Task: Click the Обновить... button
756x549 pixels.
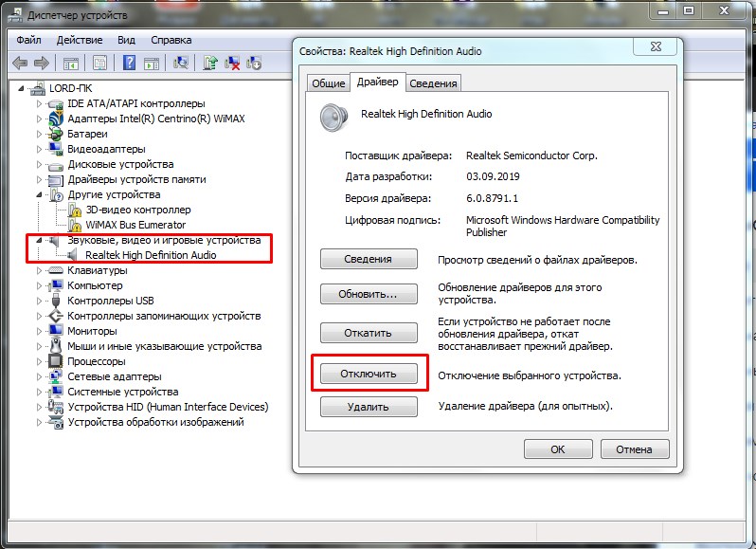Action: (x=369, y=294)
